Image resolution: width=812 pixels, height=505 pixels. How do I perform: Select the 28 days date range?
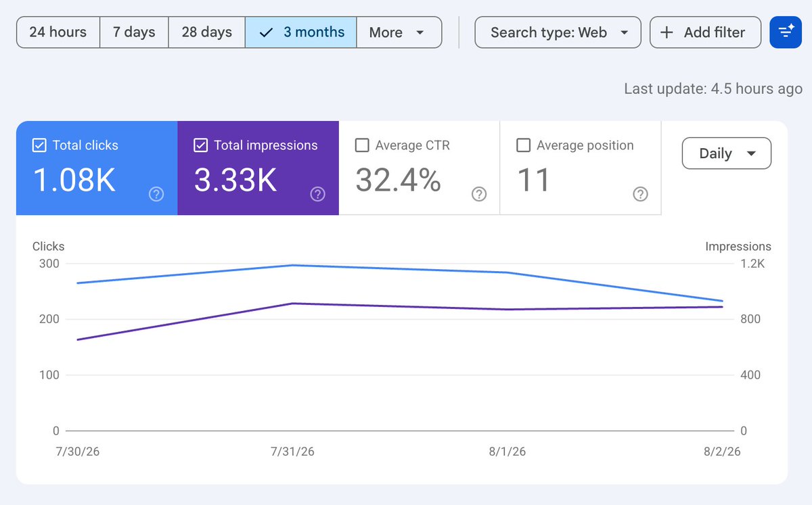pyautogui.click(x=206, y=32)
